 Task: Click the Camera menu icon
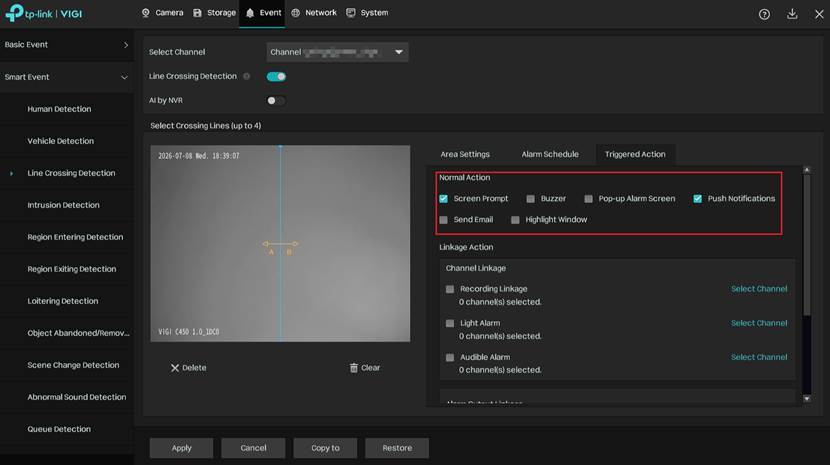coord(146,13)
